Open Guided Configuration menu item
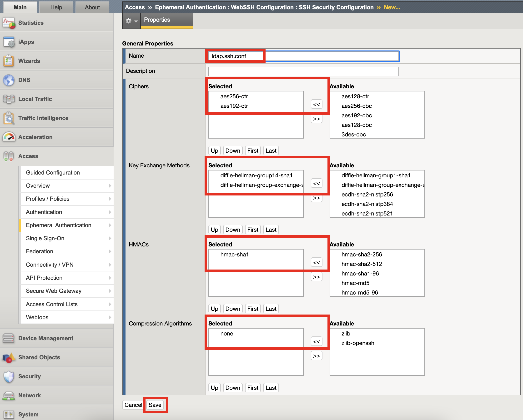Viewport: 523px width, 420px height. (x=67, y=173)
